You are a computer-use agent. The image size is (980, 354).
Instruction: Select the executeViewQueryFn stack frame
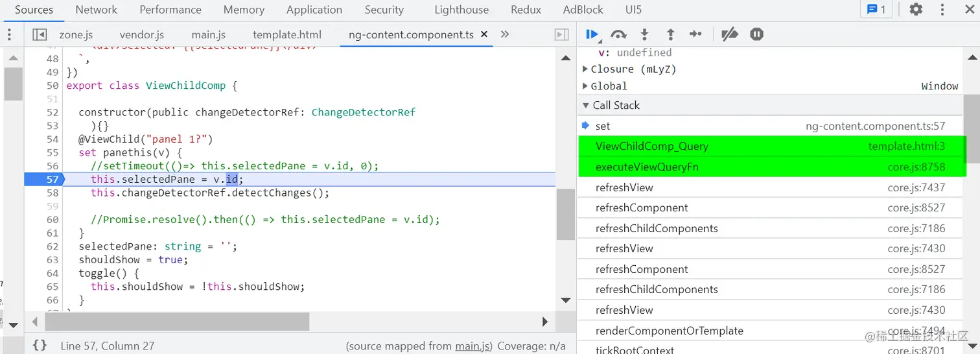[771, 167]
